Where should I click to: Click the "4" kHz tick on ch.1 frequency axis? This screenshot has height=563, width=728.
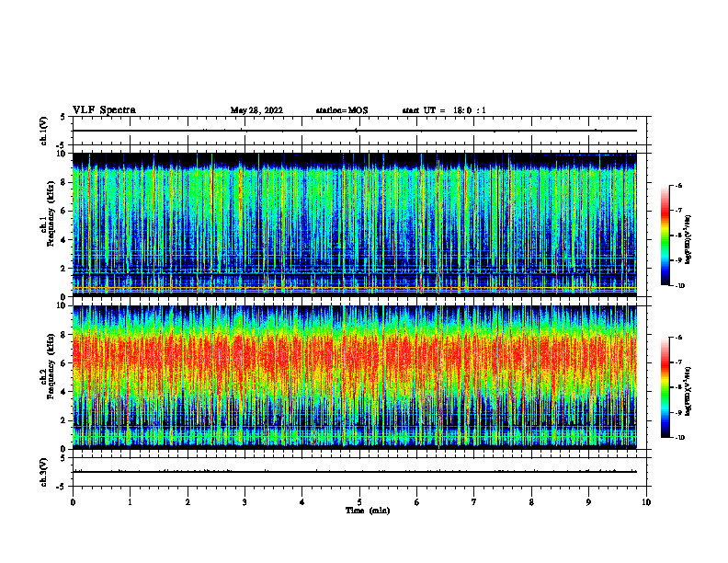pyautogui.click(x=63, y=240)
